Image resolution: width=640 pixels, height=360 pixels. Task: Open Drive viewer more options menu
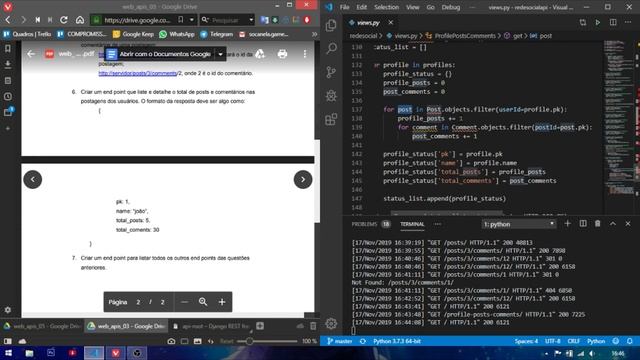point(304,54)
